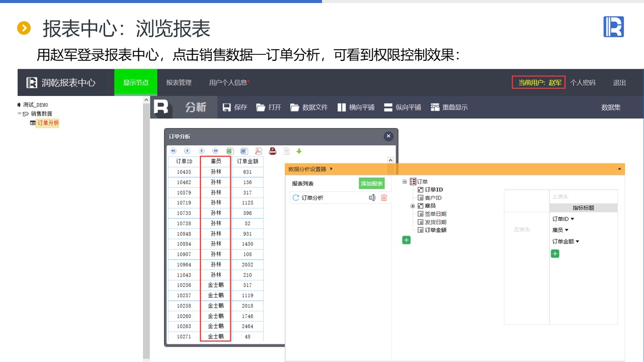Click the scroll-up arrow in the 订单分析 window
The image size is (644, 362).
pos(390,160)
